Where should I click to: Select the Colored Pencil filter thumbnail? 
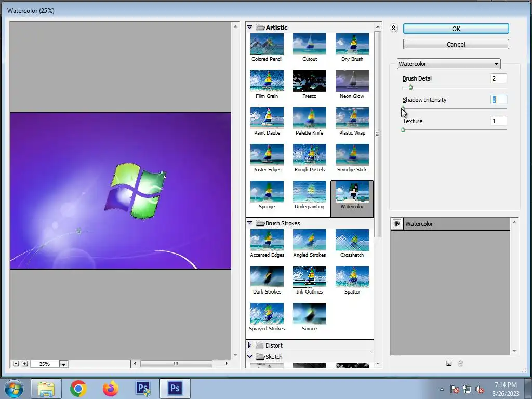tap(267, 44)
